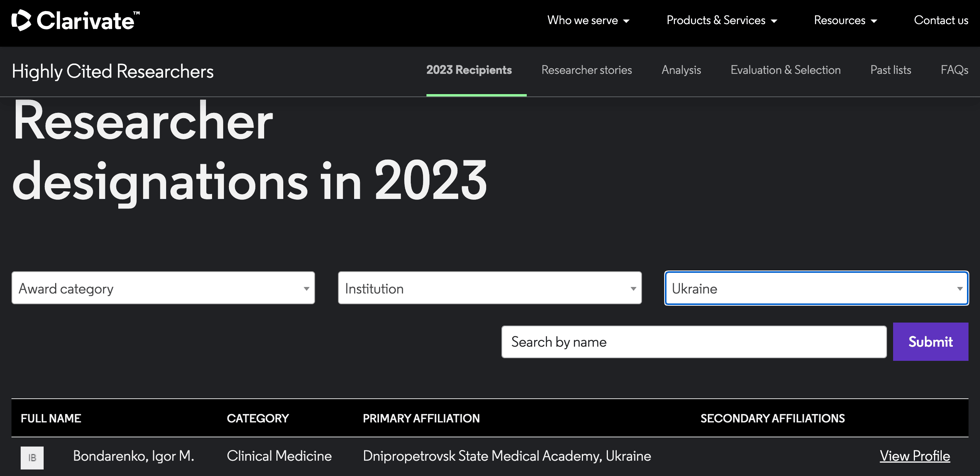This screenshot has width=980, height=476.
Task: Focus the Search by name field
Action: (694, 342)
